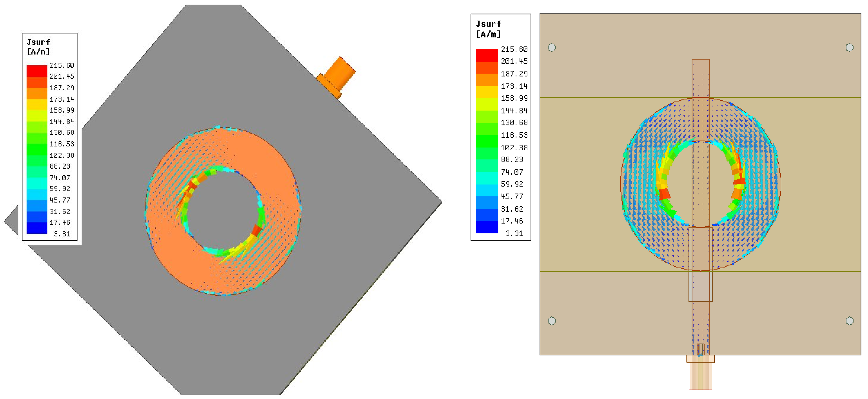Click upper-right mounting hole on tan board
The width and height of the screenshot is (868, 399).
849,47
